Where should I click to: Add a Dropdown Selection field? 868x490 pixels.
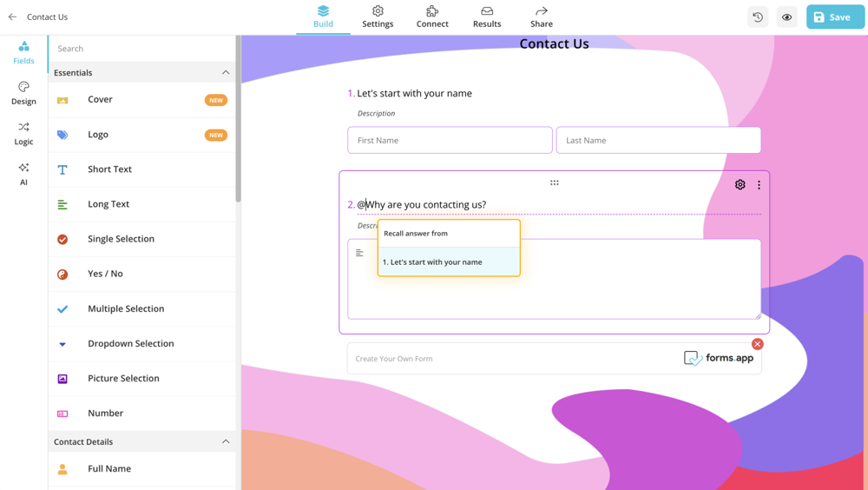click(x=130, y=343)
